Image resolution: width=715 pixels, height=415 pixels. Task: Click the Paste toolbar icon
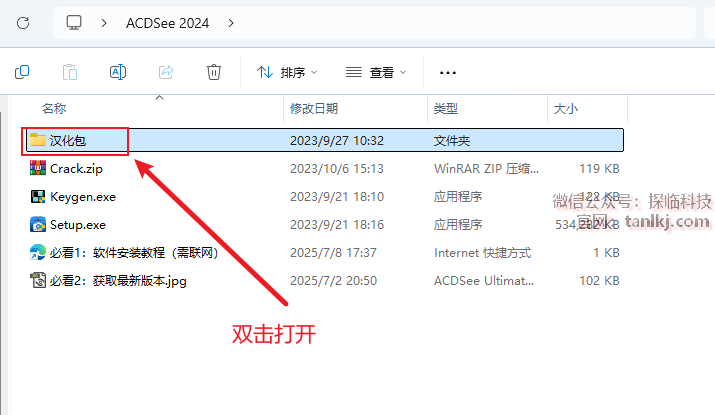point(70,72)
